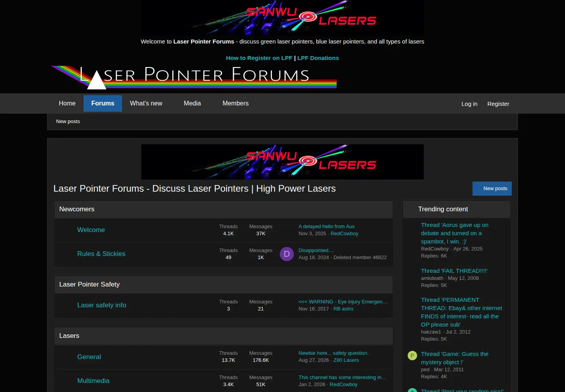Click the Log in link
The width and height of the screenshot is (565, 392).
[x=469, y=104]
